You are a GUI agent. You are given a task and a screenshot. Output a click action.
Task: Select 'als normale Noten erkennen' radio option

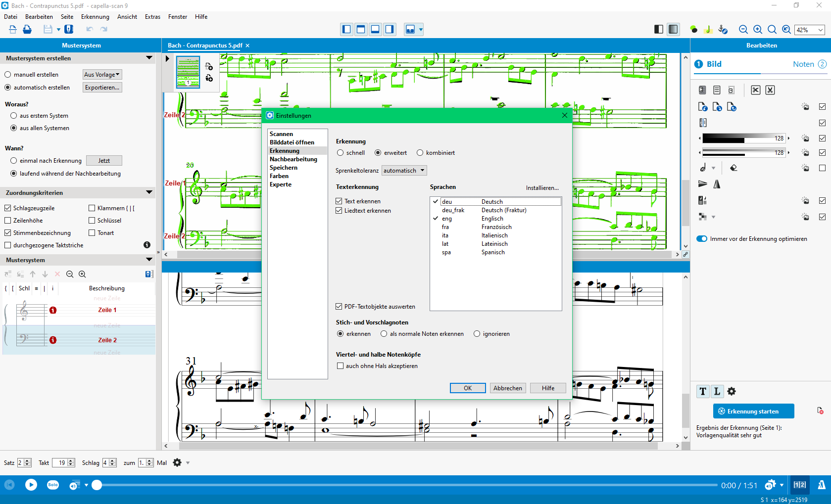click(384, 334)
